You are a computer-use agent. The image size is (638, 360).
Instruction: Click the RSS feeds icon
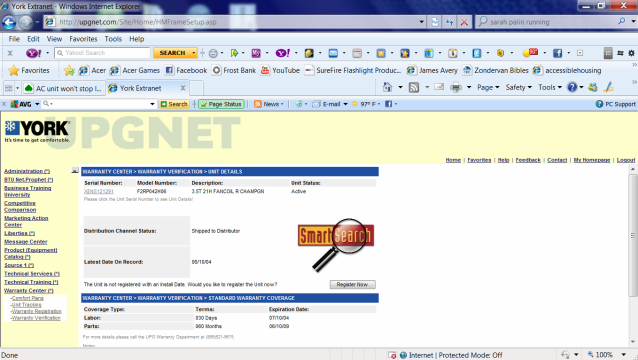click(414, 87)
